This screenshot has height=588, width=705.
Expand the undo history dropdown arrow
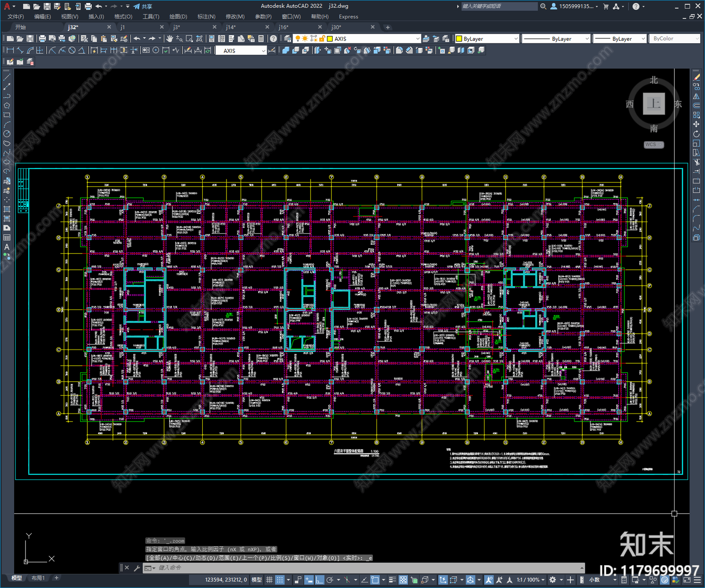click(x=144, y=39)
